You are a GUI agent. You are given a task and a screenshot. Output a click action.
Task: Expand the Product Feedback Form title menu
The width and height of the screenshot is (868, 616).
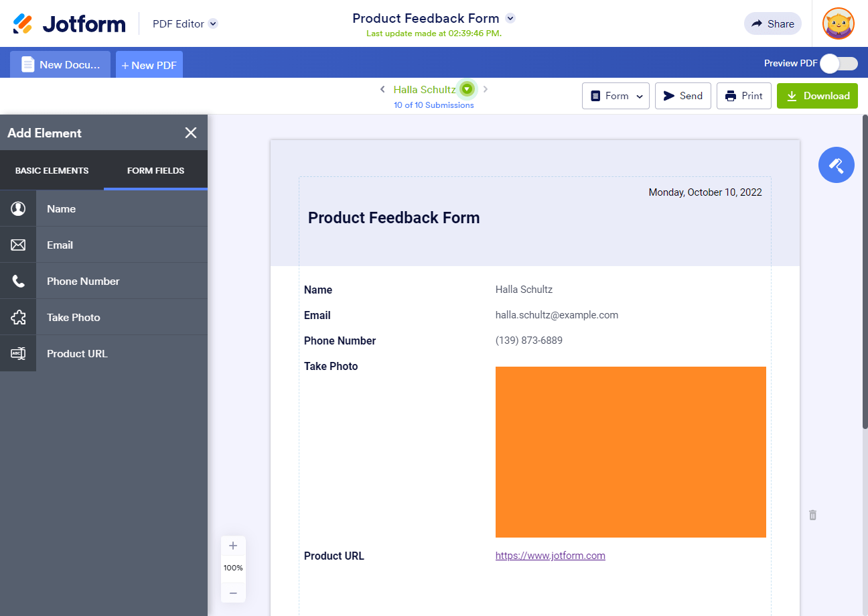point(510,18)
